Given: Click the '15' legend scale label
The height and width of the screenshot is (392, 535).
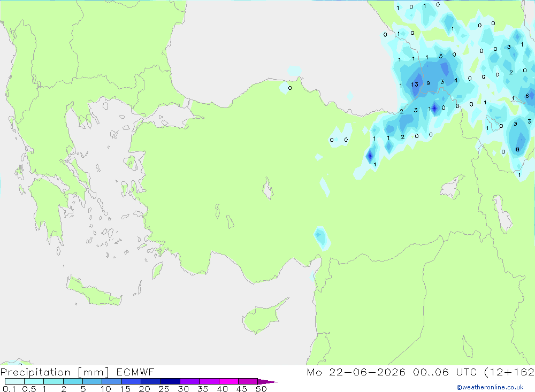Looking at the screenshot, I should click(x=125, y=389).
